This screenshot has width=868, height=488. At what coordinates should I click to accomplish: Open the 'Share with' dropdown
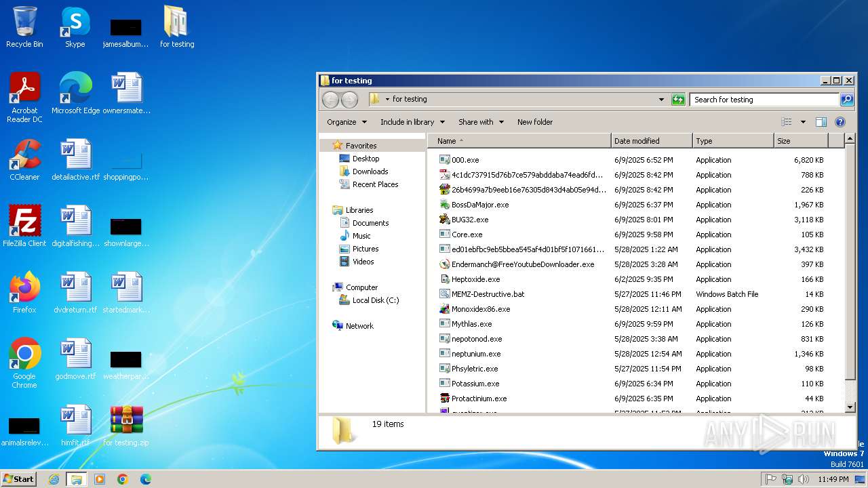click(481, 122)
